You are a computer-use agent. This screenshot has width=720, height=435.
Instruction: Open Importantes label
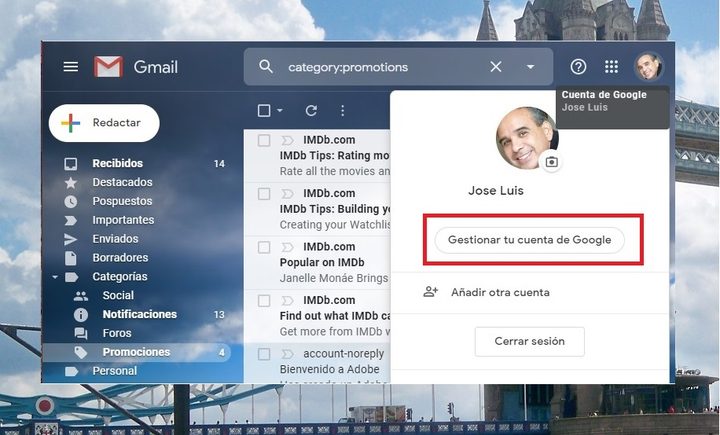pyautogui.click(x=123, y=220)
